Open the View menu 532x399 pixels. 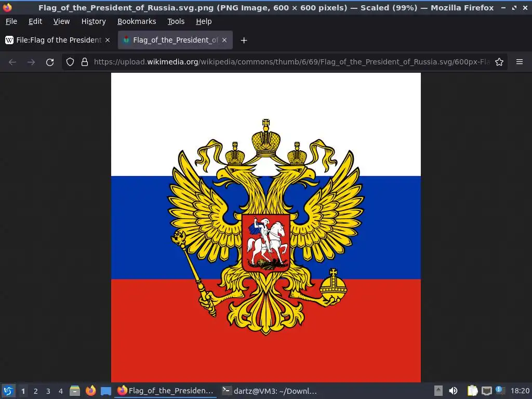point(61,21)
